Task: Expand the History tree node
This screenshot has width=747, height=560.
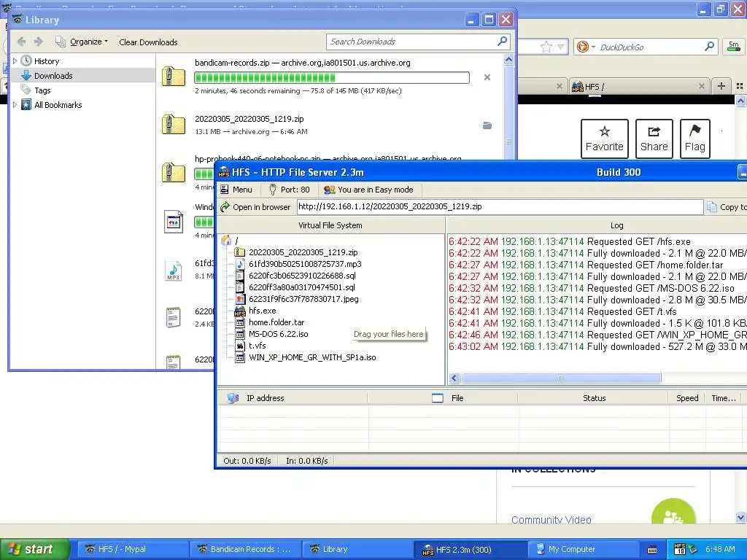Action: (x=15, y=61)
